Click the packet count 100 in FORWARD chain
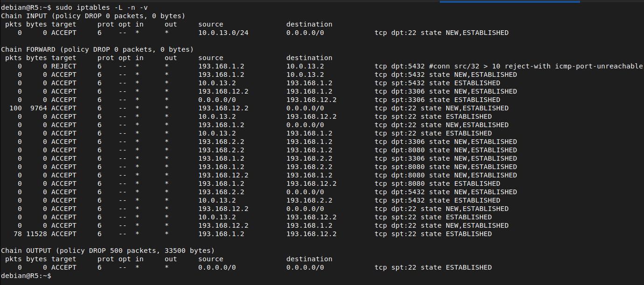The width and height of the screenshot is (644, 285). click(x=15, y=108)
